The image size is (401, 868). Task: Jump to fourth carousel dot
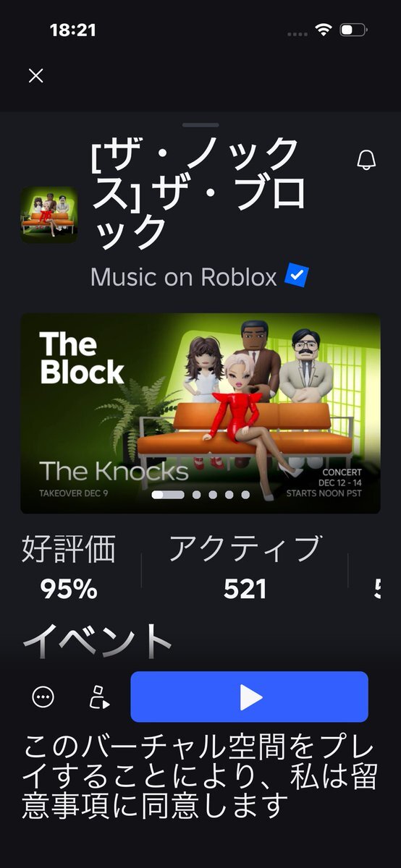coord(229,495)
